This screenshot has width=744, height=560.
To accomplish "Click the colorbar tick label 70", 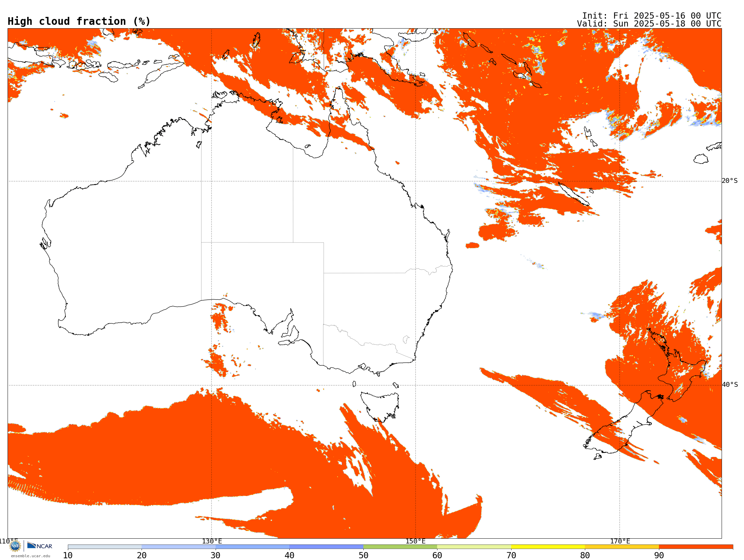I will pos(511,556).
